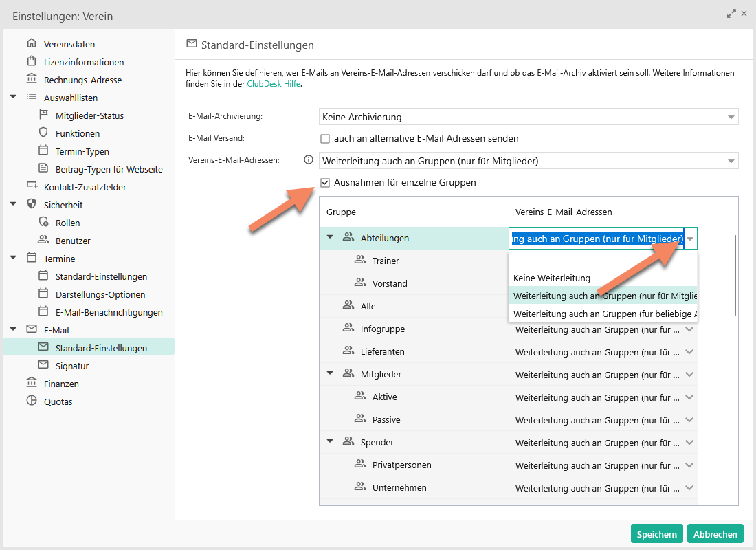Screen dimensions: 756x550
Task: Click the group icon of Abteilungen row
Action: tap(348, 237)
